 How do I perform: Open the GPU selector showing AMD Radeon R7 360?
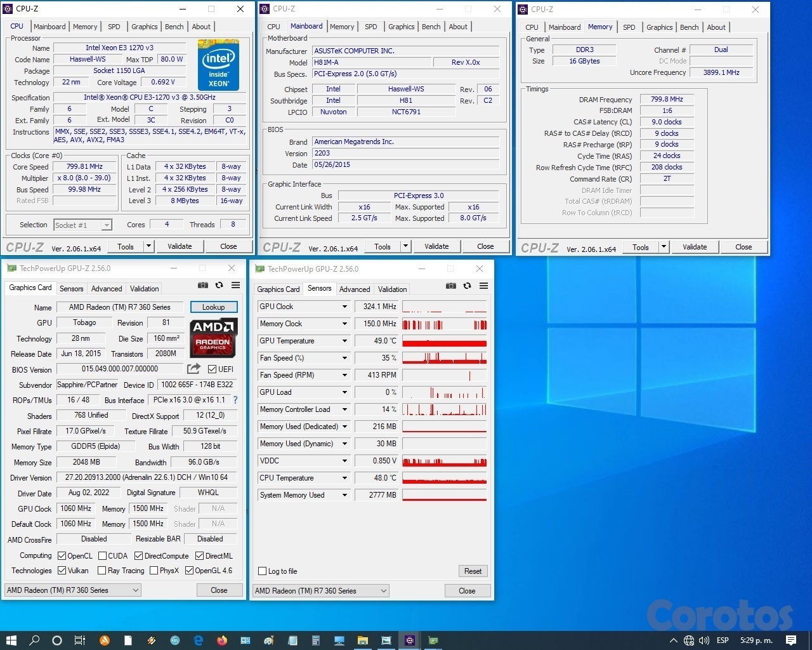72,590
